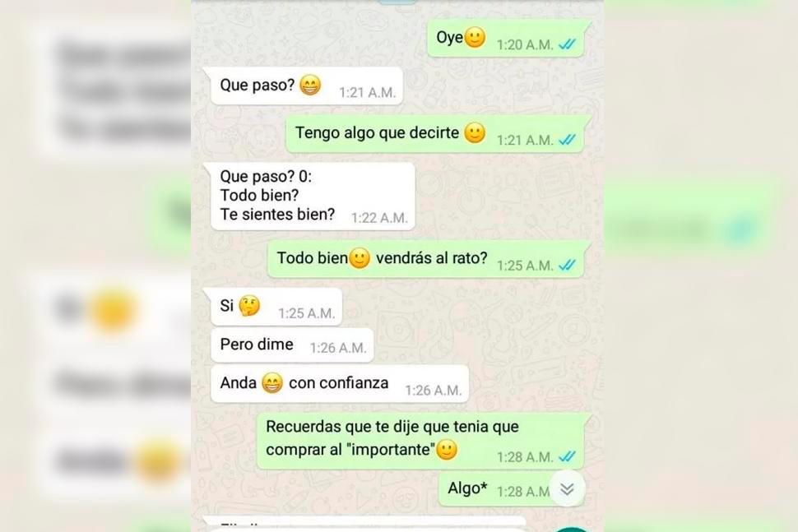Click the smiley emoji inside 'Todo bien vendrás al rato?'
The width and height of the screenshot is (798, 532).
point(360,258)
